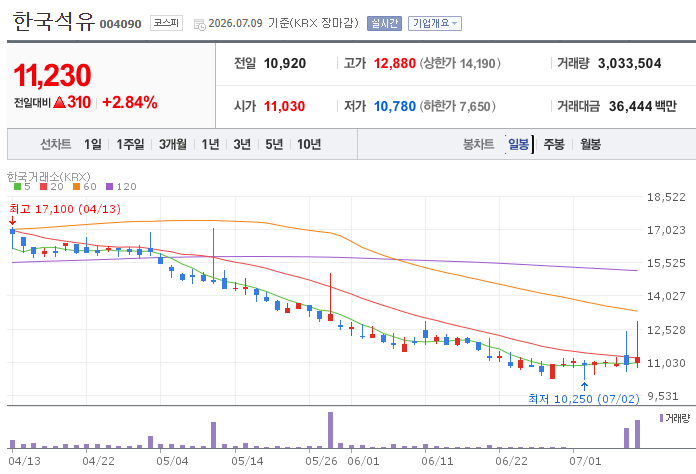The width and height of the screenshot is (696, 474).
Task: Click the 18,522 price axis label
Action: (x=666, y=197)
